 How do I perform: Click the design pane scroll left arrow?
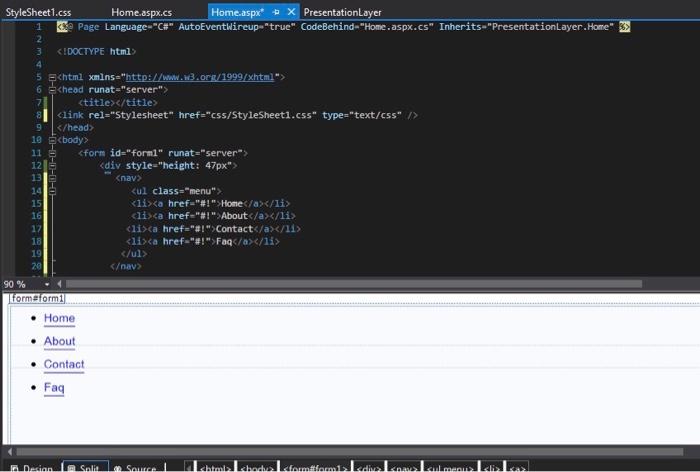tap(10, 451)
